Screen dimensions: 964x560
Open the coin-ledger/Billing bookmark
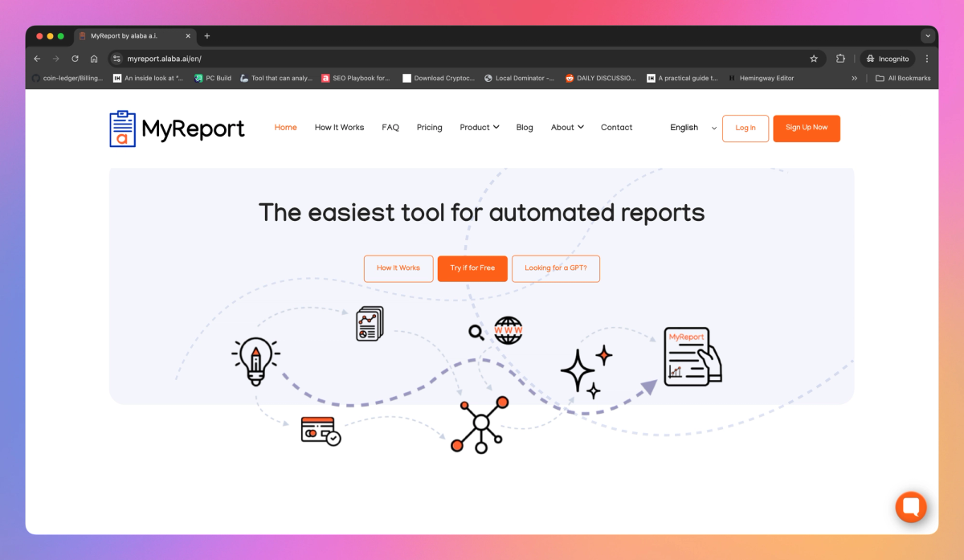(67, 78)
